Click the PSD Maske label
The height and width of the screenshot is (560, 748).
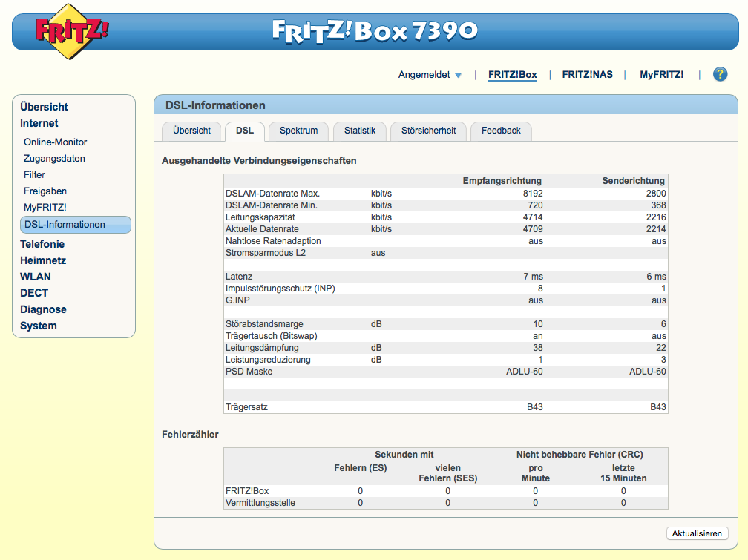point(249,372)
